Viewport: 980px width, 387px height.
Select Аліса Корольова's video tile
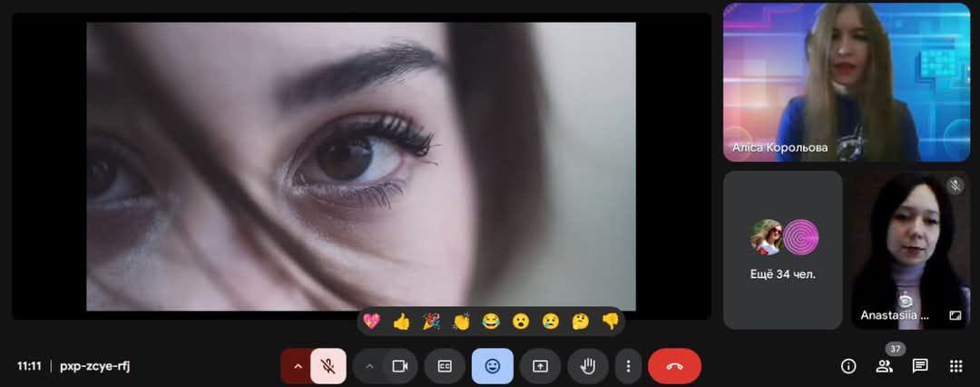pyautogui.click(x=846, y=82)
